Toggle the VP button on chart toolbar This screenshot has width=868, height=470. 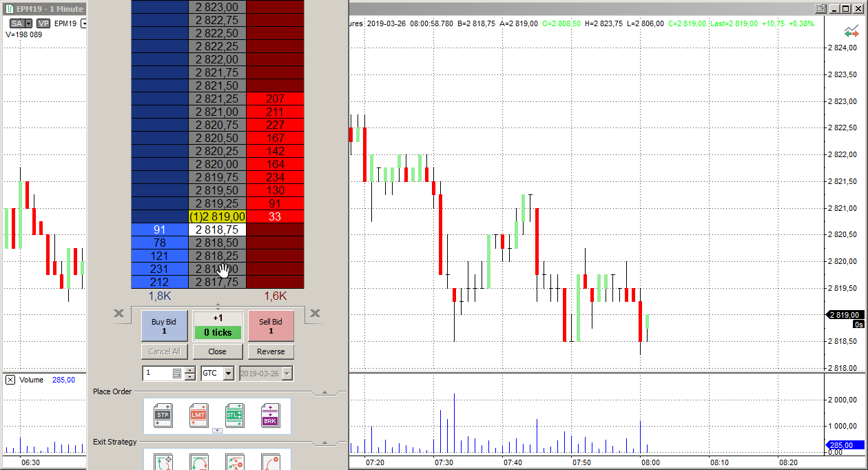tap(43, 23)
